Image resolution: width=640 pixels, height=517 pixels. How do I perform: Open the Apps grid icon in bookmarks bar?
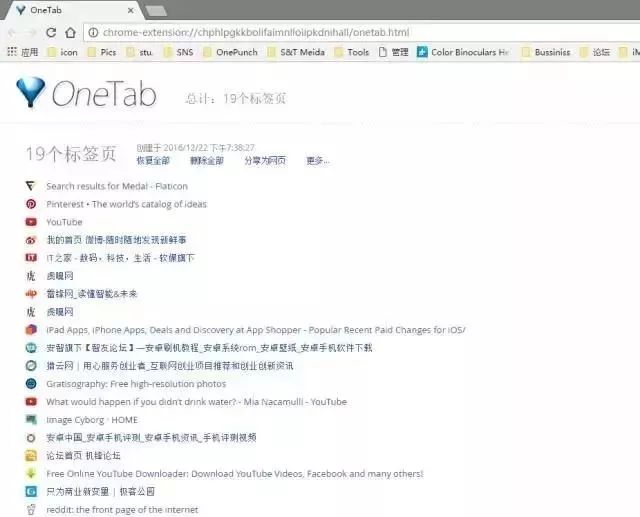(12, 52)
